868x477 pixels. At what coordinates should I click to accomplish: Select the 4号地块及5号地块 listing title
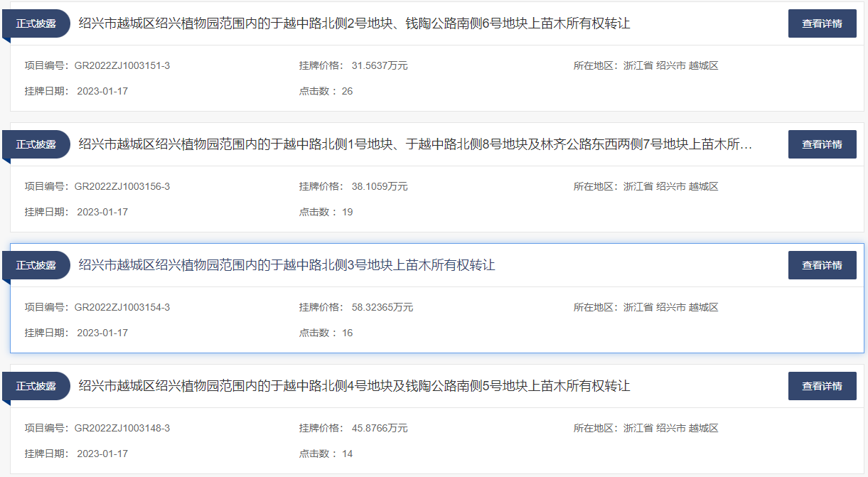click(x=354, y=386)
